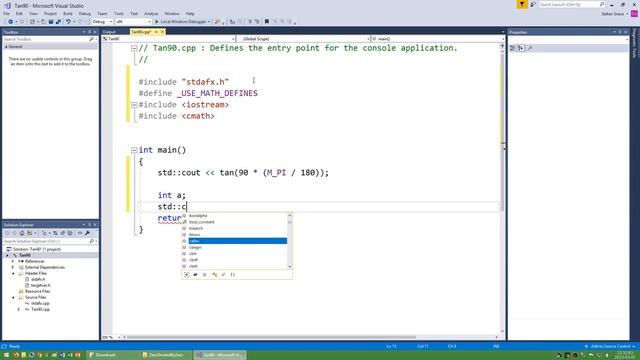Open the Analyze menu
This screenshot has height=360, width=640.
[x=151, y=13]
